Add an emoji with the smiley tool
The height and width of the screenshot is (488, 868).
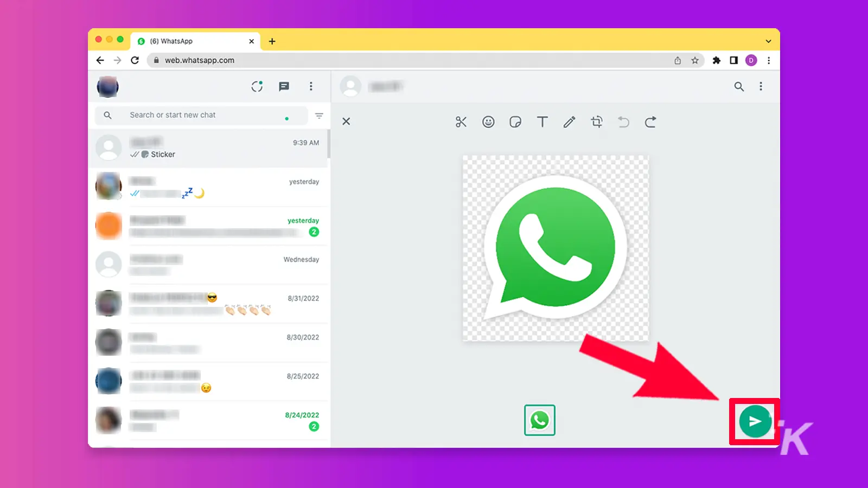point(488,122)
